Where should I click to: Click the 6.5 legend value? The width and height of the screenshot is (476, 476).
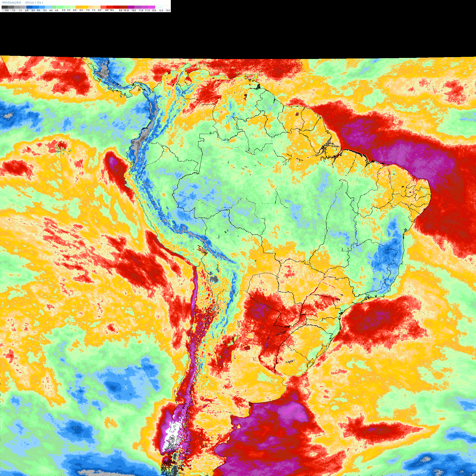click(81, 10)
